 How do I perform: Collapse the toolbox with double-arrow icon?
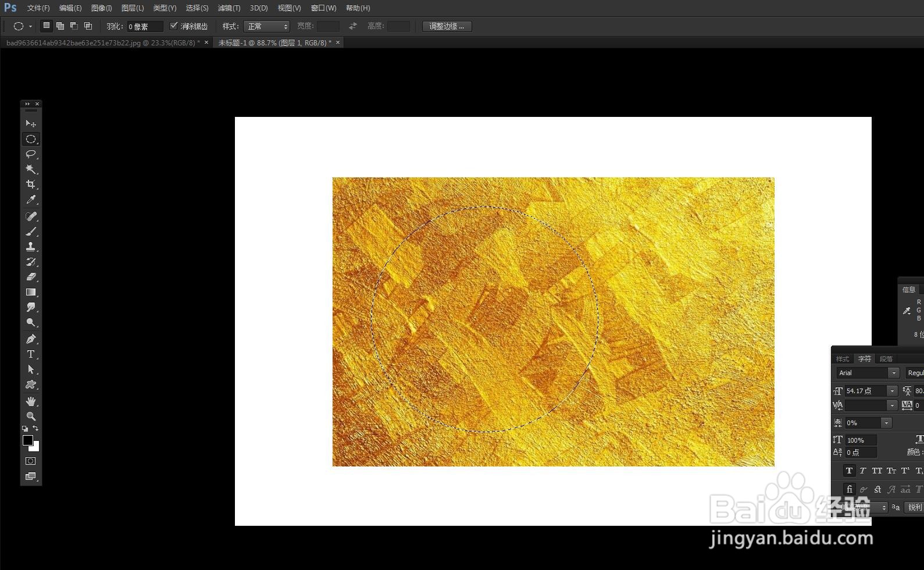tap(27, 104)
